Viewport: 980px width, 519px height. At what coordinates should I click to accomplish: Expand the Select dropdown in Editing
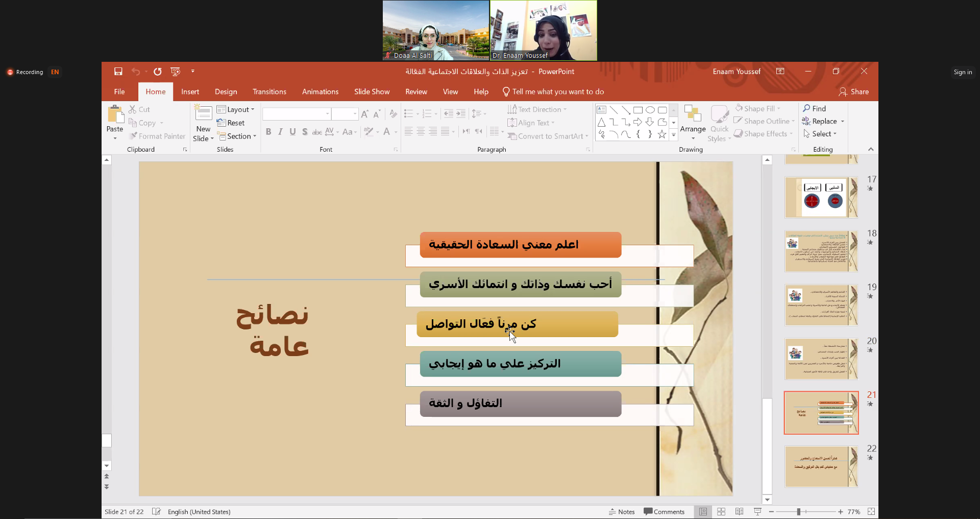(x=820, y=134)
